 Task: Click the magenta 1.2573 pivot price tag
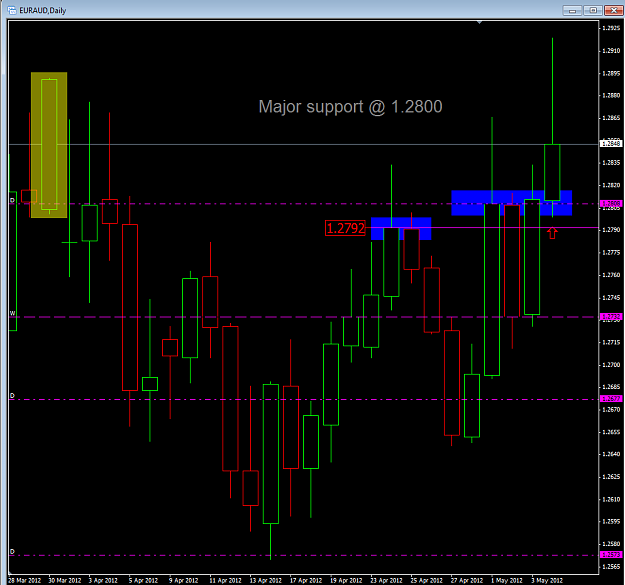(x=611, y=555)
